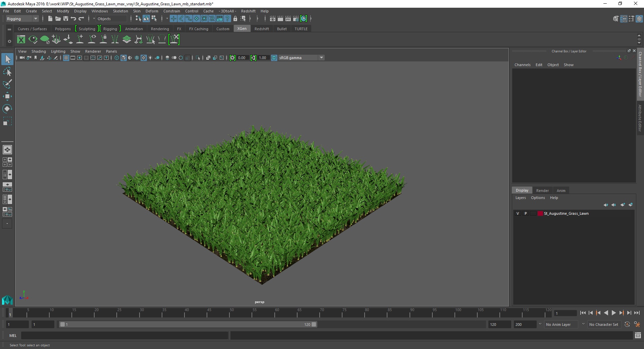Select the Lasso Select tool
Viewport: 644px width, 349px height.
coord(7,72)
